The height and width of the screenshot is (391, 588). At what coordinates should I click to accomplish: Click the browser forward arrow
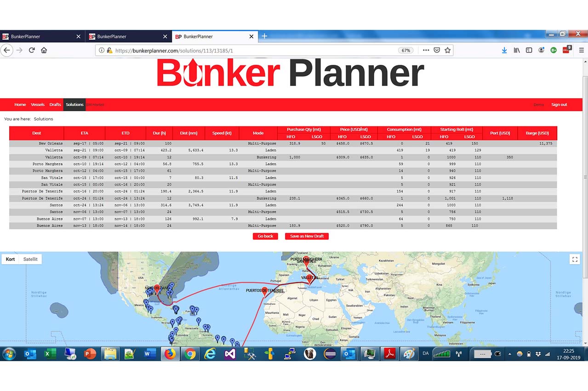pos(19,50)
